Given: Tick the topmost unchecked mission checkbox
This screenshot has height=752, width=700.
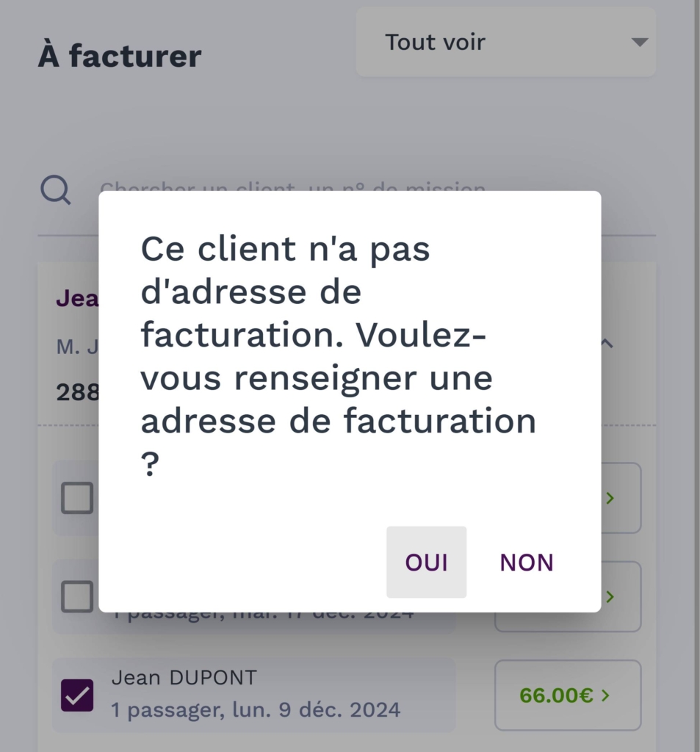Looking at the screenshot, I should pyautogui.click(x=77, y=498).
